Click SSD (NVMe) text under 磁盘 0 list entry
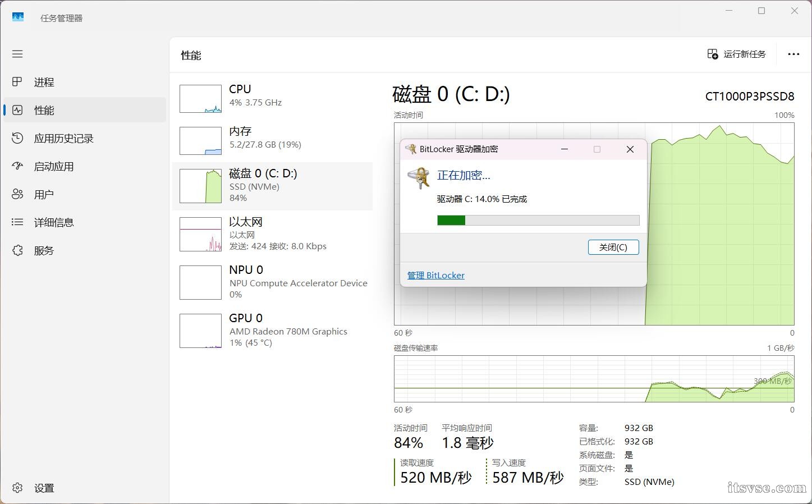 pyautogui.click(x=254, y=187)
